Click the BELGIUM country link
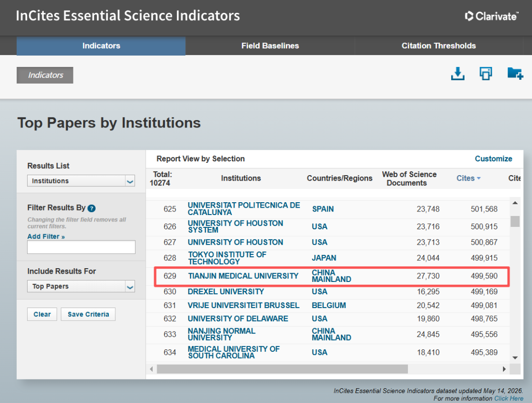Image resolution: width=532 pixels, height=403 pixels. [x=329, y=306]
